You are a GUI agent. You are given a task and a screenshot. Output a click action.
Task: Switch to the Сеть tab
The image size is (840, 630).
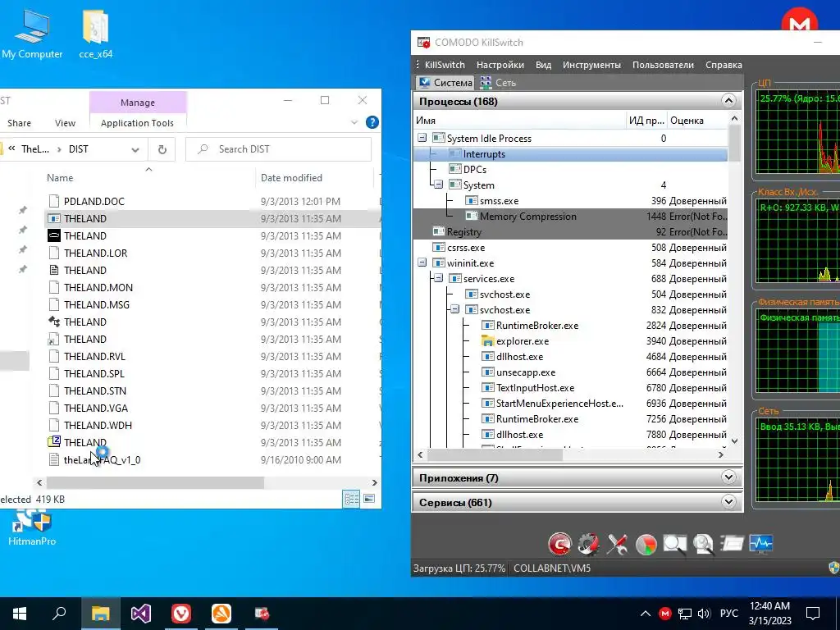point(498,83)
